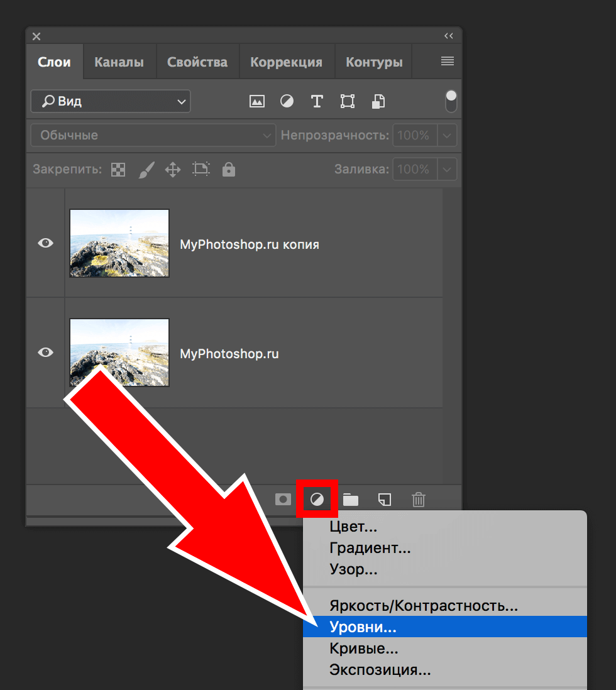
Task: Open the Вид filter type dropdown
Action: pos(111,101)
